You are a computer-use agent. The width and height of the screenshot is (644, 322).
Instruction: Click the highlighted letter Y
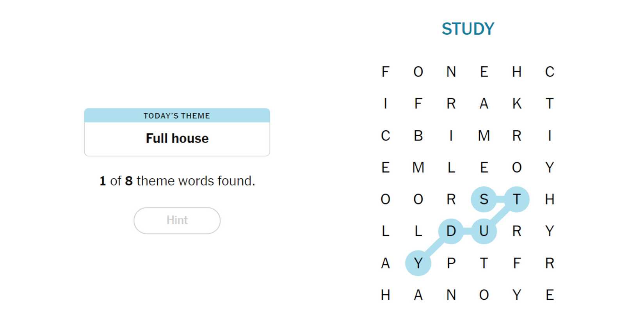click(418, 263)
